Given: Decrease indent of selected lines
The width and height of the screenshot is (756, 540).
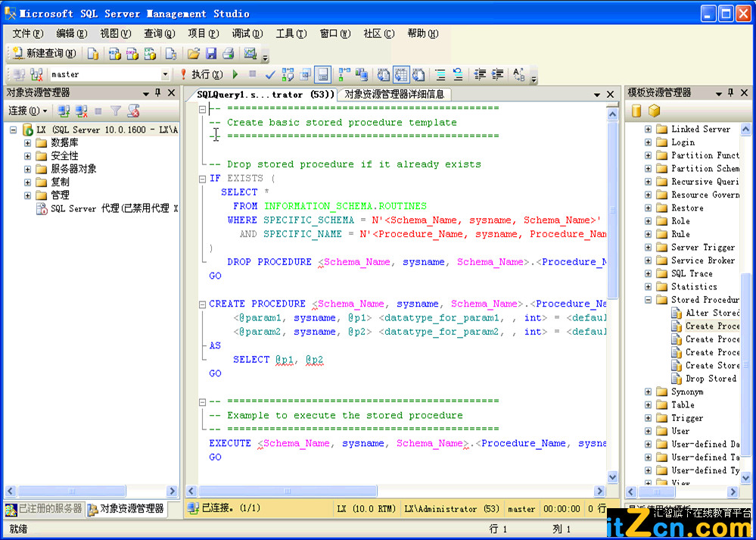Looking at the screenshot, I should (x=479, y=74).
